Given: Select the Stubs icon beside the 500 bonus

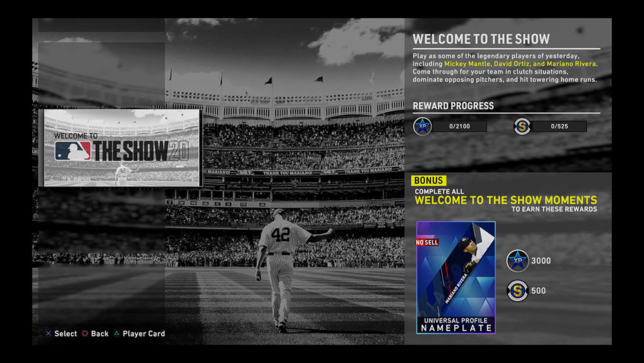Looking at the screenshot, I should coord(517,290).
